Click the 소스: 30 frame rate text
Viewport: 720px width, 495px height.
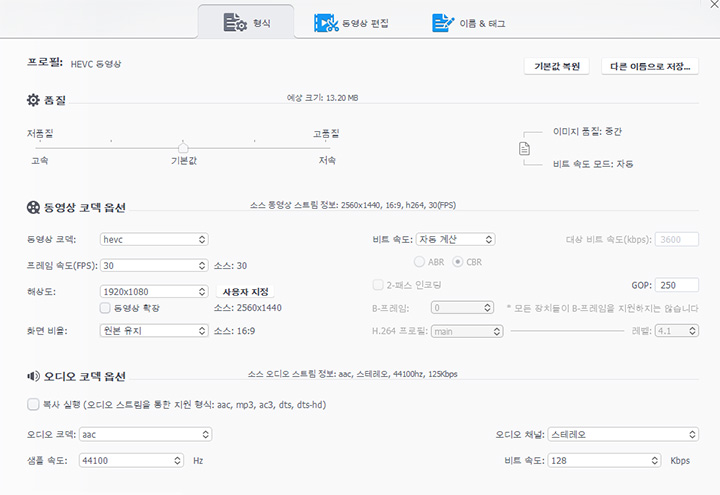(230, 265)
